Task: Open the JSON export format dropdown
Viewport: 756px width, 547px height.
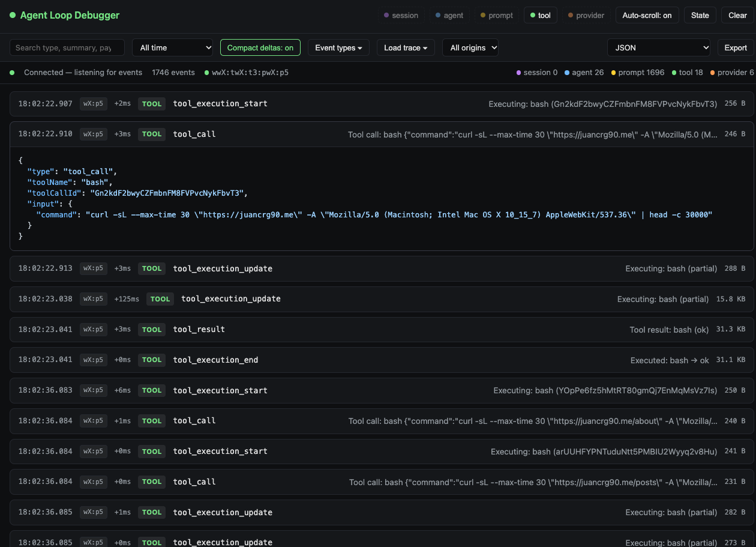Action: pos(659,47)
